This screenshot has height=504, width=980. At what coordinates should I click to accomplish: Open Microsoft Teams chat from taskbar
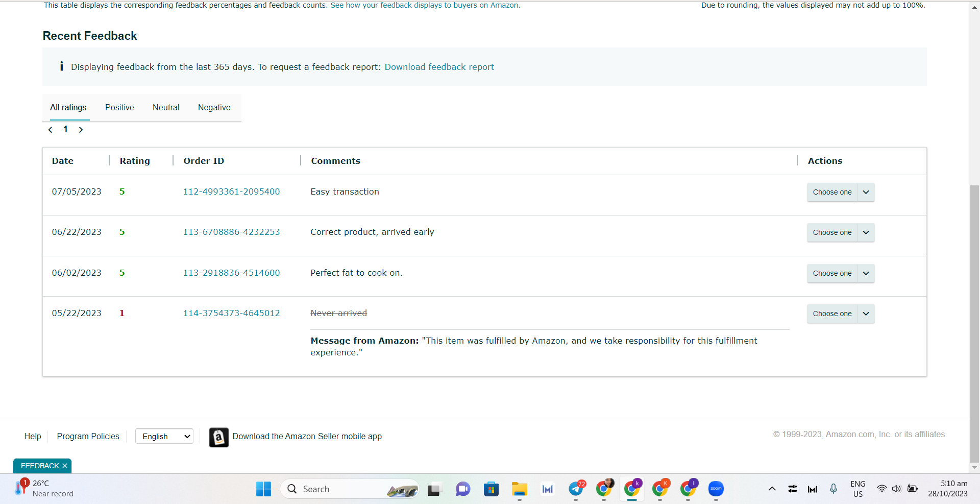click(x=462, y=489)
